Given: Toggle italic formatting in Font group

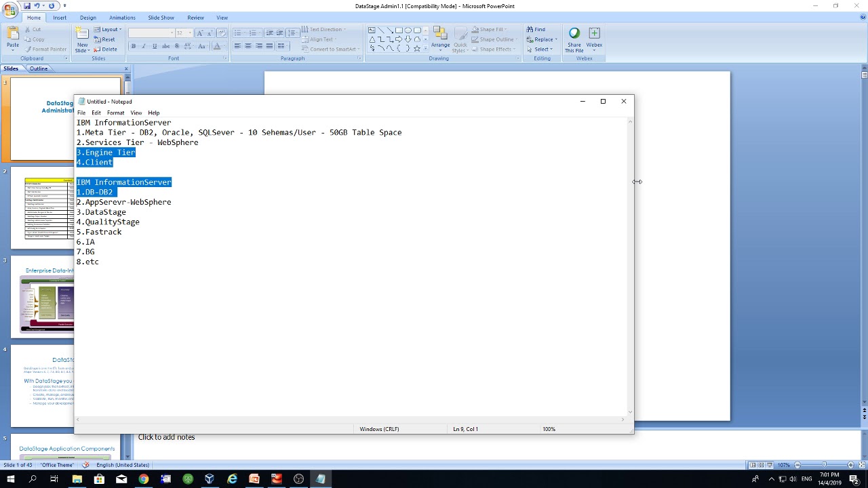Looking at the screenshot, I should click(x=144, y=46).
